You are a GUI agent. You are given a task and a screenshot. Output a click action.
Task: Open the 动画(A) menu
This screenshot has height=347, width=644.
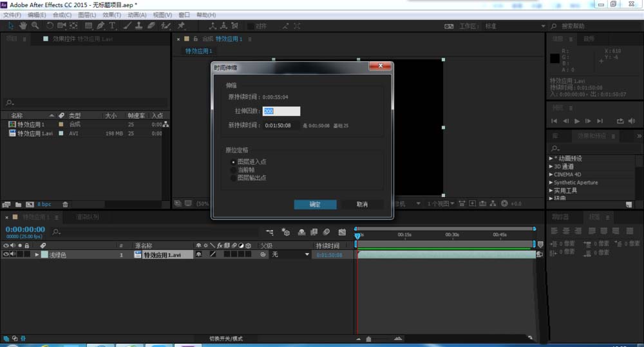(137, 15)
